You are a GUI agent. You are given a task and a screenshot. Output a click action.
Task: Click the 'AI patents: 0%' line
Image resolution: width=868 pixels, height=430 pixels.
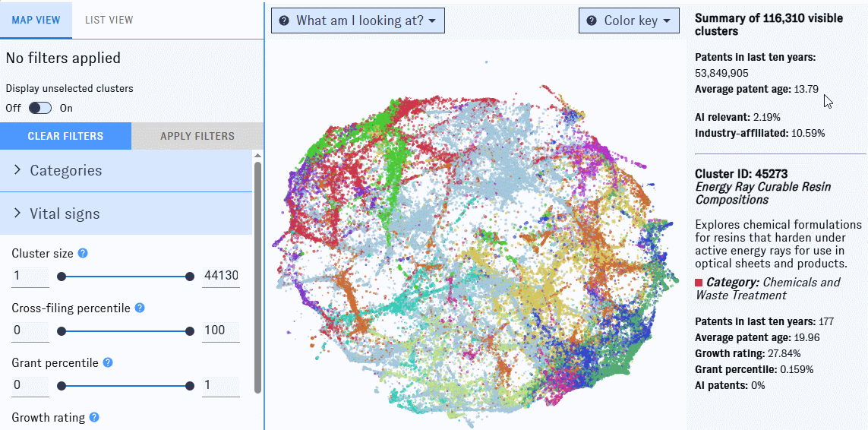730,386
